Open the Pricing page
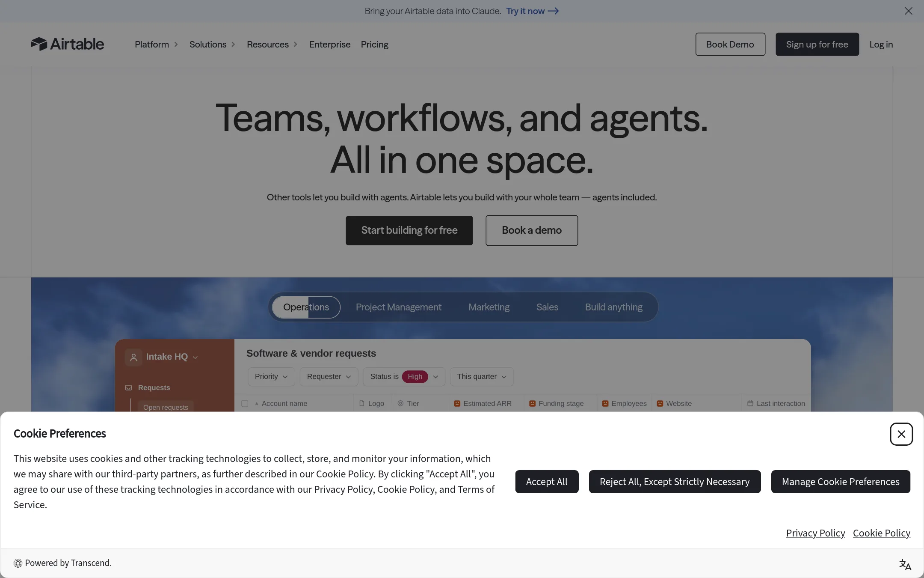Screen dimensions: 924x578 (x=375, y=45)
